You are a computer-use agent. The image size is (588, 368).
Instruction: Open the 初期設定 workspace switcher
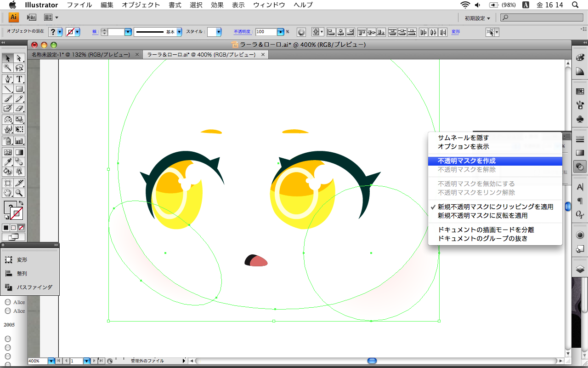(x=477, y=18)
